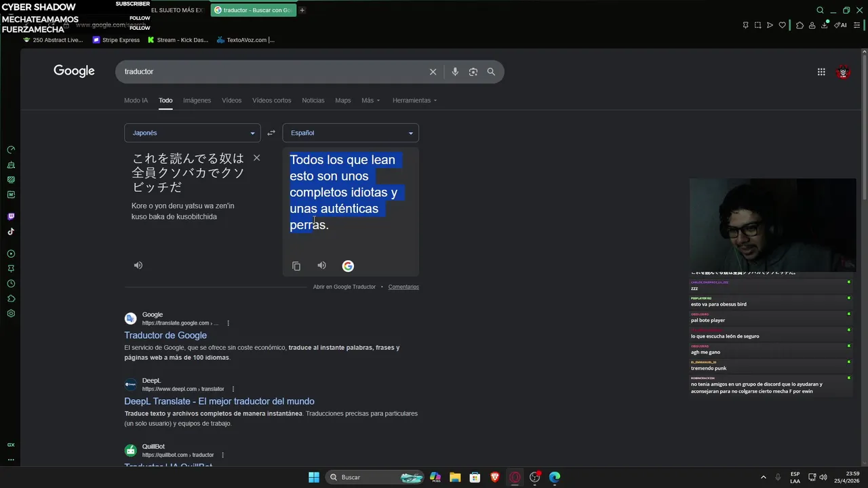
Task: Open the Windows Start menu
Action: click(x=314, y=477)
